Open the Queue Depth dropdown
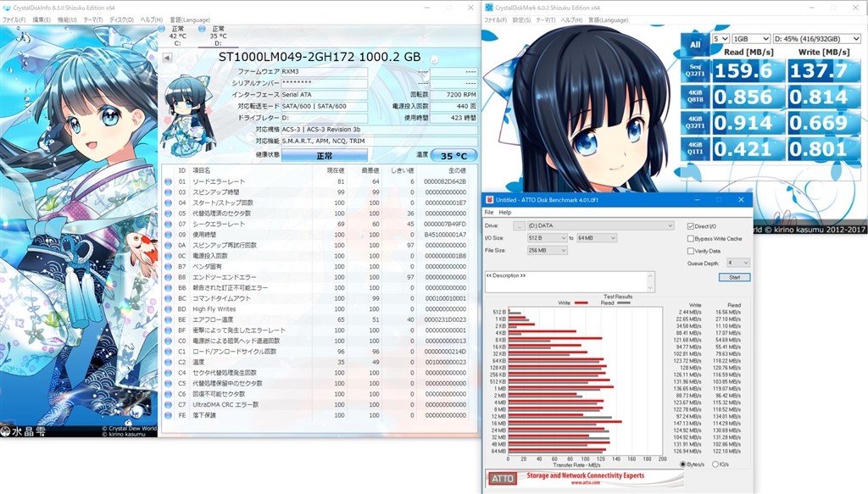Image resolution: width=868 pixels, height=494 pixels. coord(738,263)
